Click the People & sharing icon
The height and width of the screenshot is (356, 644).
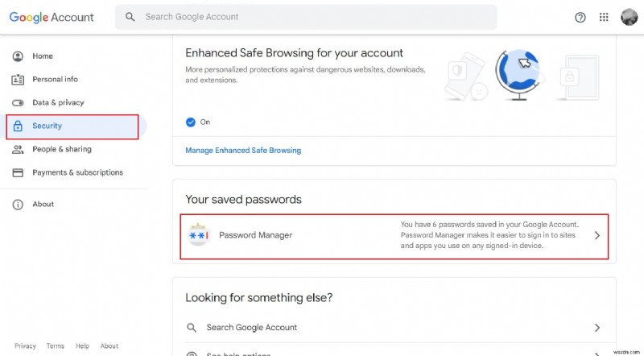pos(18,149)
